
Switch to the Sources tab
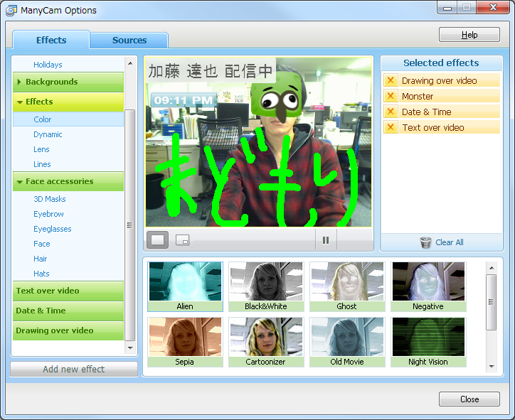tap(129, 41)
